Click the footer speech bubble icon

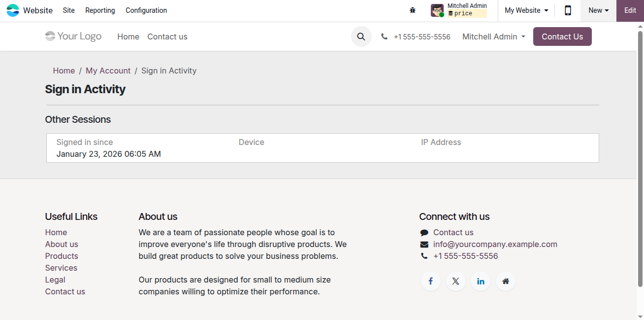[424, 233]
